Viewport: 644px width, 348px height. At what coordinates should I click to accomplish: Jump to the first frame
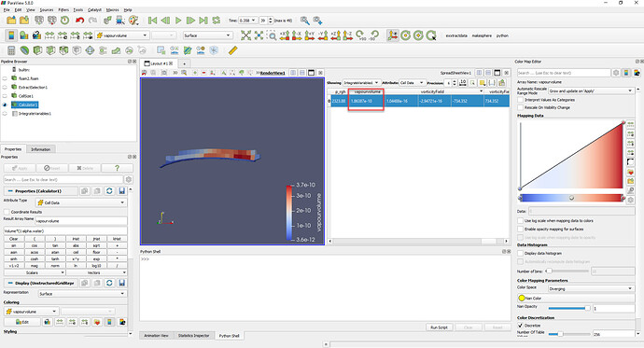(x=152, y=21)
